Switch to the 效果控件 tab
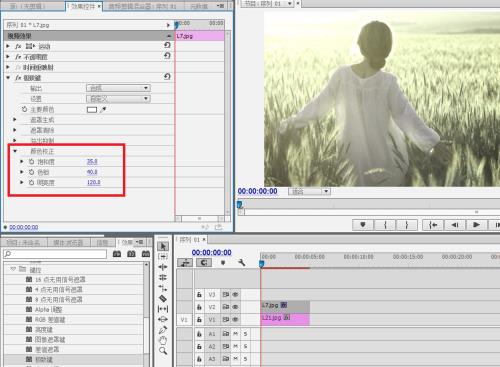The height and width of the screenshot is (367, 500). coord(83,6)
